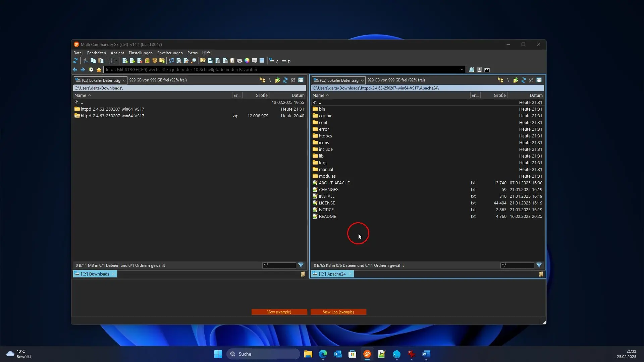This screenshot has width=644, height=362.
Task: Toggle the right panel file filter funnel
Action: (x=539, y=265)
